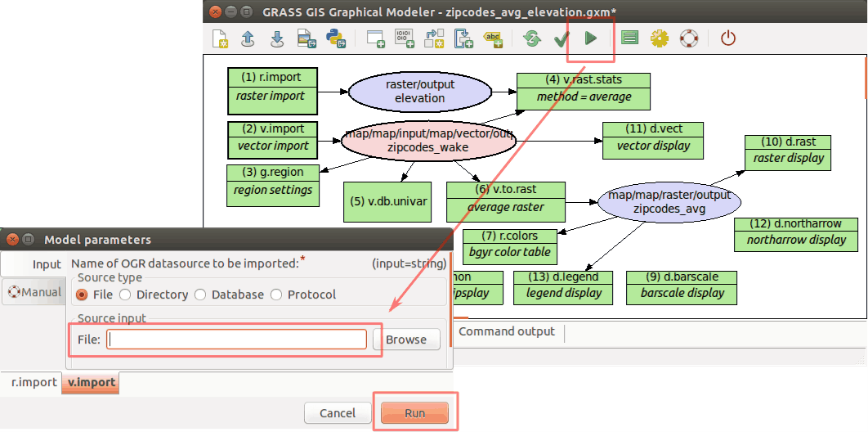
Task: Click the Redraw model icon
Action: coord(532,38)
